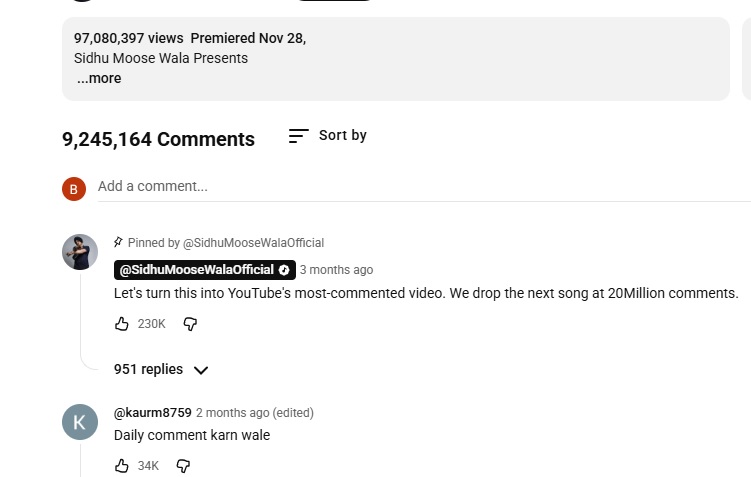Click the pinned commenter's profile photo
This screenshot has width=751, height=477.
point(80,252)
